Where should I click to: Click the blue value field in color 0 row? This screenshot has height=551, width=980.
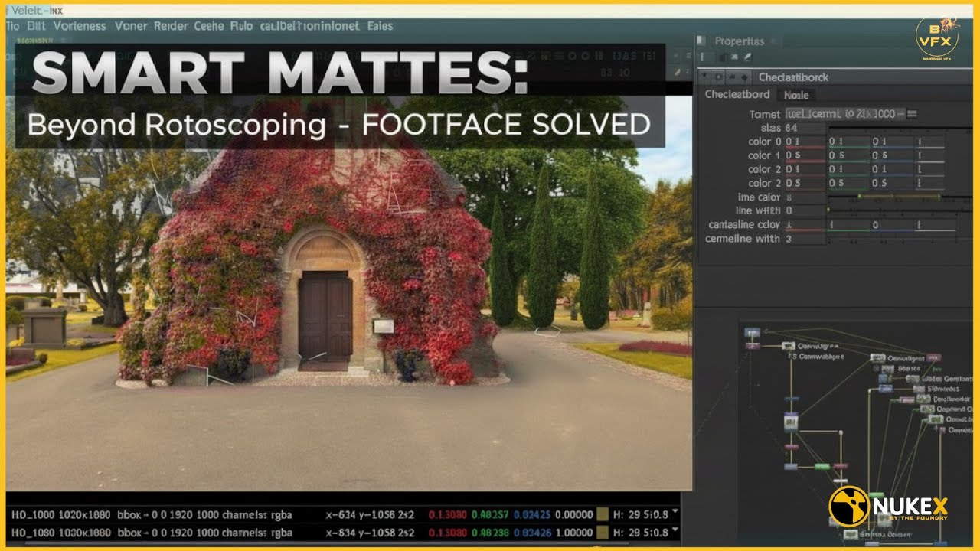(x=892, y=142)
